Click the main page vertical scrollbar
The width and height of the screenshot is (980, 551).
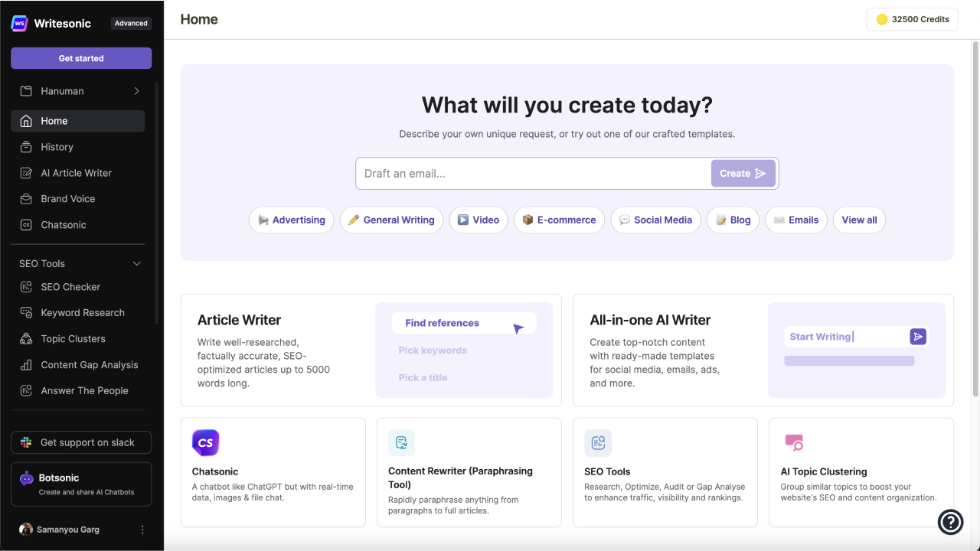[x=975, y=218]
